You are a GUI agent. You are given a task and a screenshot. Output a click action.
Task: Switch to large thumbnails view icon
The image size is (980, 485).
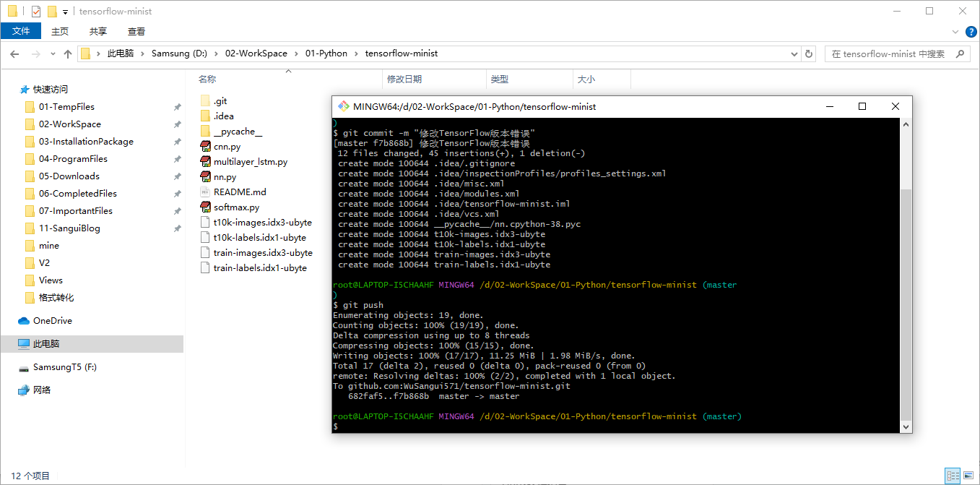968,476
